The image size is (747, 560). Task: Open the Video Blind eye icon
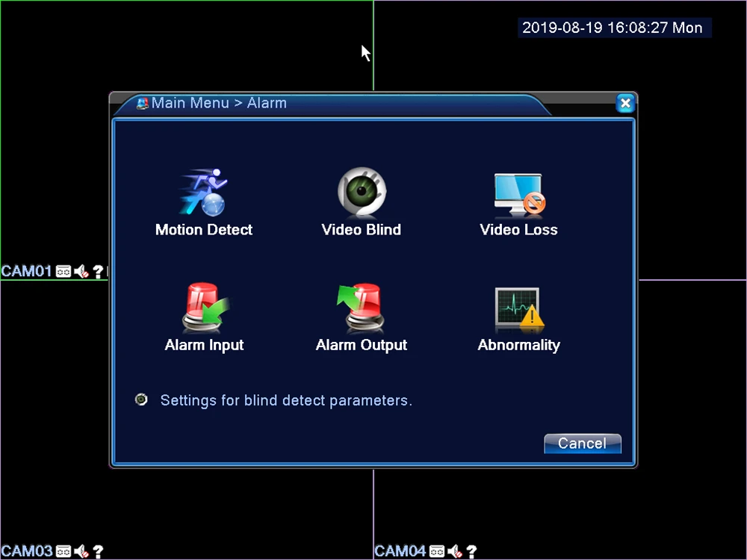[362, 192]
